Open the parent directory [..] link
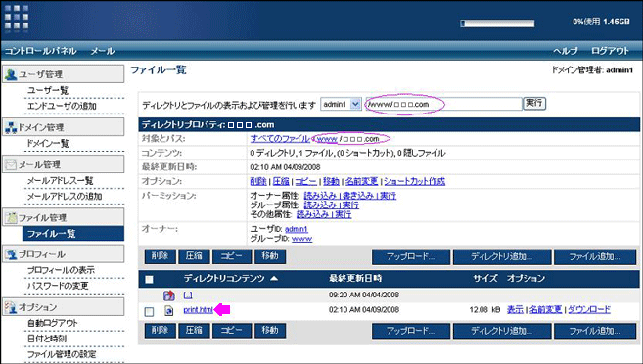Viewport: 643px width, 364px height. pyautogui.click(x=188, y=296)
